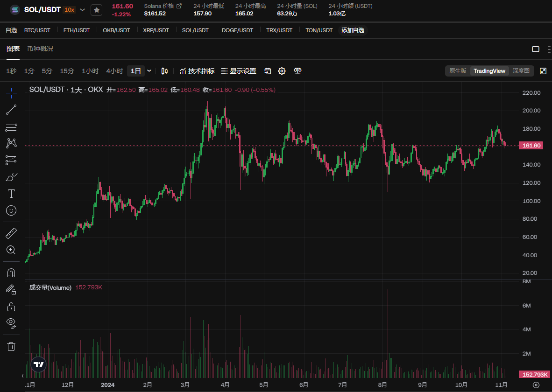
Task: Select TRX/USDT from watchlist
Action: (279, 30)
